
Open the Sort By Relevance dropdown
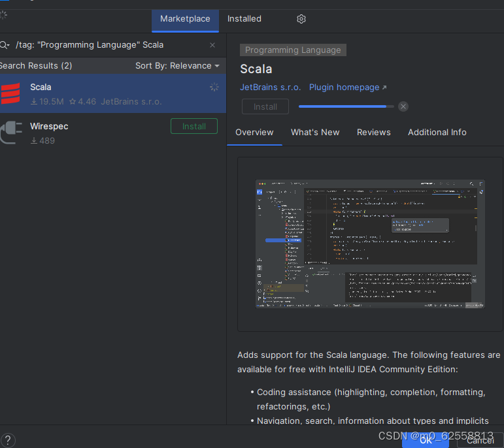tap(177, 66)
